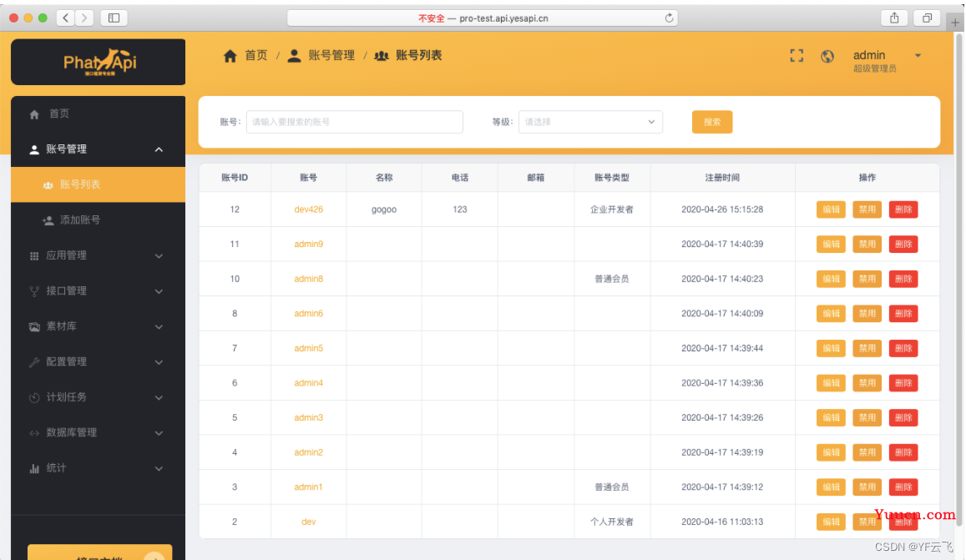Click 删除 for account dev426
Screen dimensions: 966x560
(x=903, y=209)
